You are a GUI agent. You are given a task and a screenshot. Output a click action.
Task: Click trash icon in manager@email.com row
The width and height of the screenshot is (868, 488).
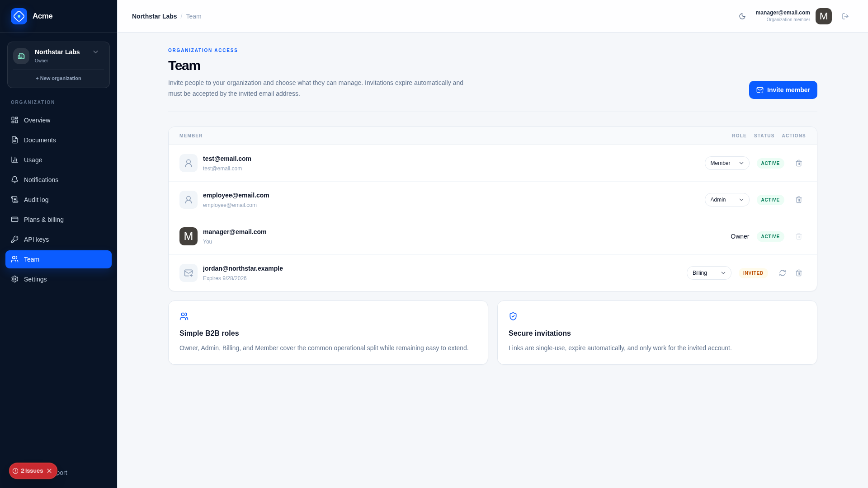click(799, 236)
